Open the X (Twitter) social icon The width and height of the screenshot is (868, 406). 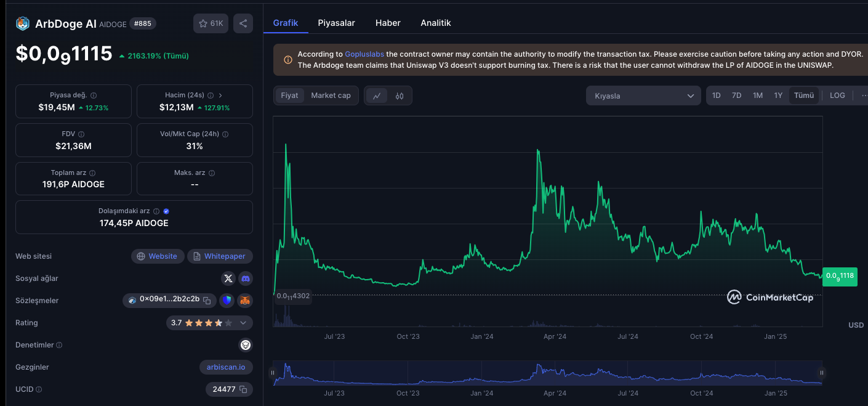coord(228,278)
